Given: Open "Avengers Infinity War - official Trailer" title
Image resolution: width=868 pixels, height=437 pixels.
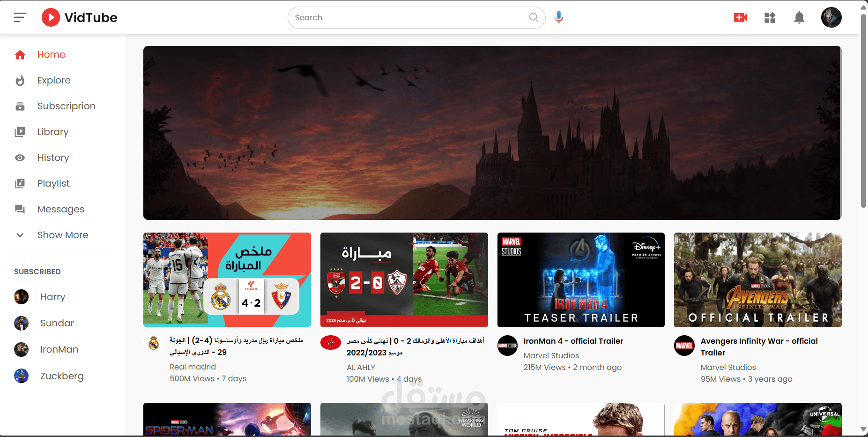Looking at the screenshot, I should coord(759,347).
